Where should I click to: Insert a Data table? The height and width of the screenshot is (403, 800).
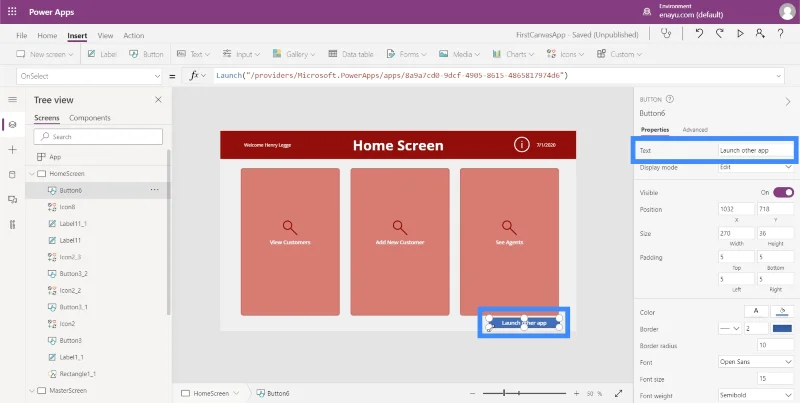pos(351,54)
